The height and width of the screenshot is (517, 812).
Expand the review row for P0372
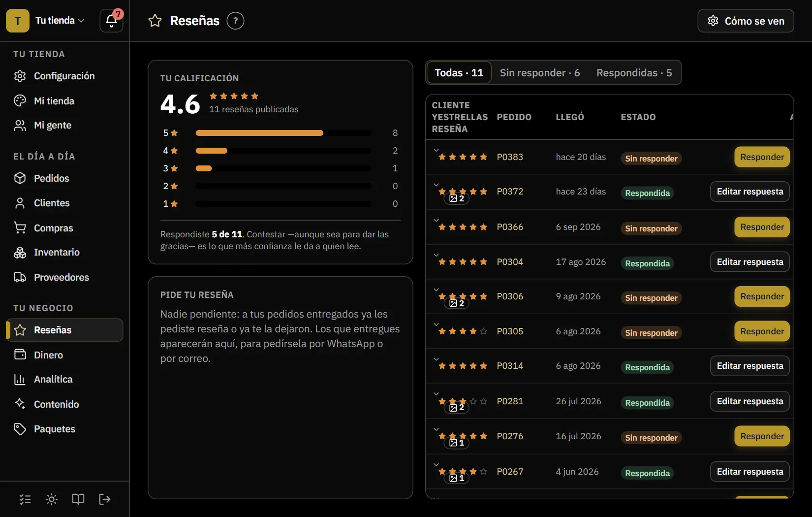436,185
